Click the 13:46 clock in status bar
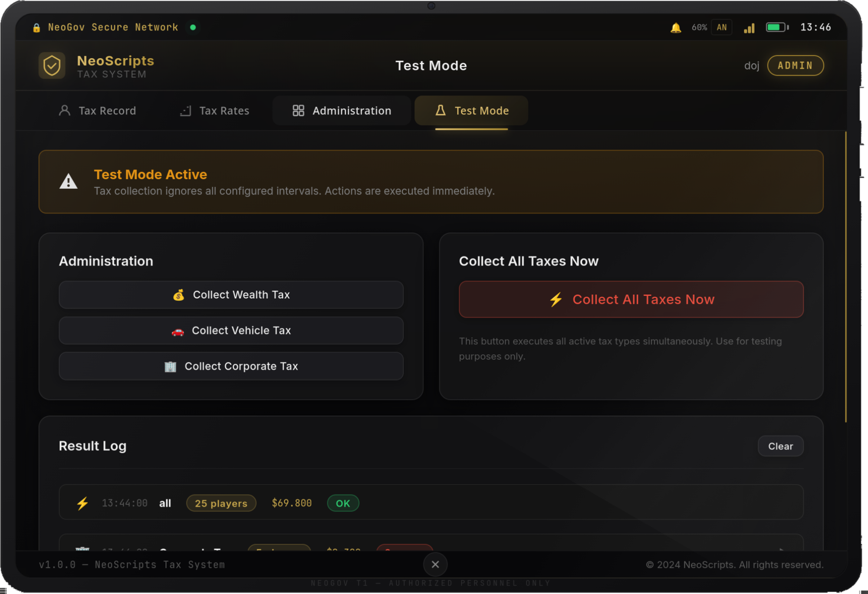This screenshot has width=868, height=594. coord(816,27)
